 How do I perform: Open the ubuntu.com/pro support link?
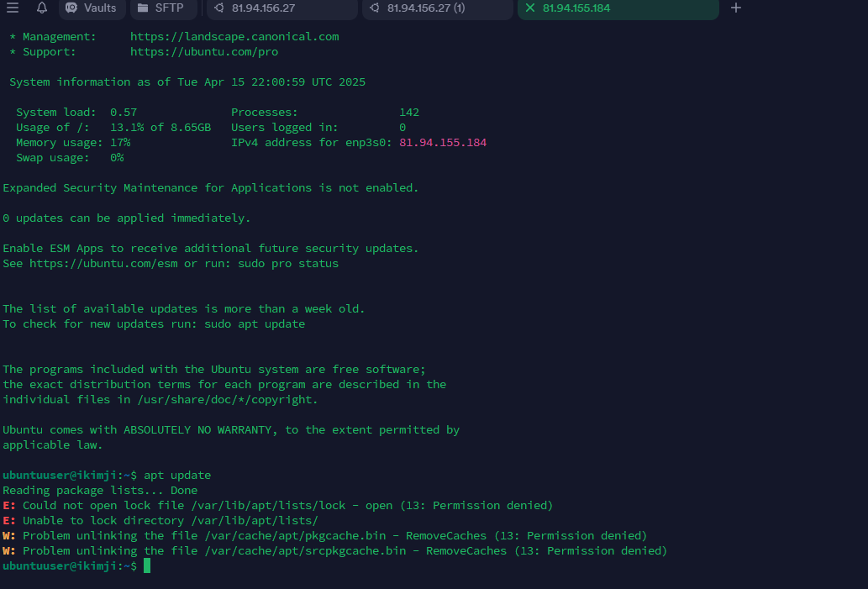click(x=204, y=52)
